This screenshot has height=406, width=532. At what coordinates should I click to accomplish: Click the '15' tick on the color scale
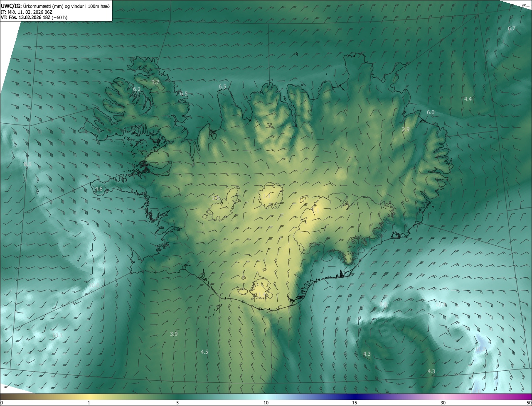pyautogui.click(x=355, y=403)
